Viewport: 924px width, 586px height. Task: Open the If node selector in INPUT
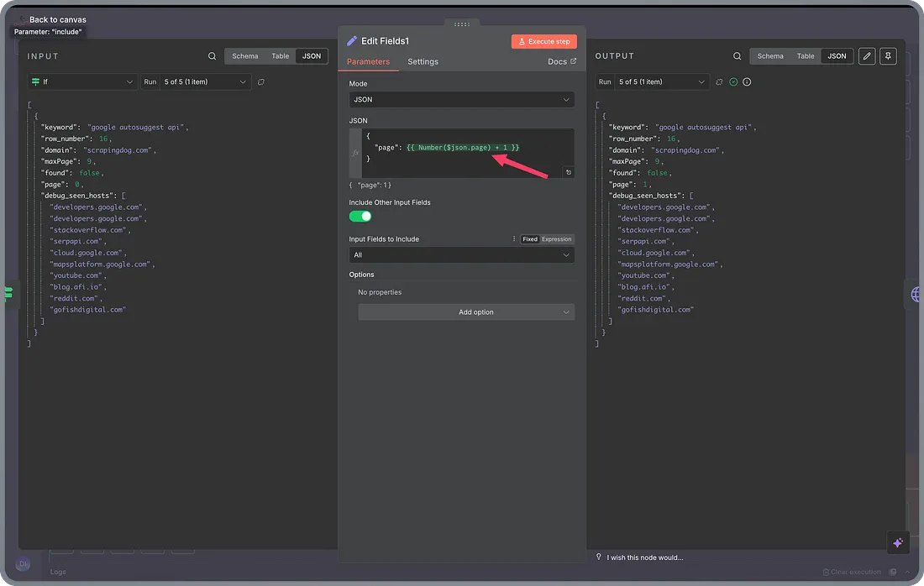click(x=81, y=82)
